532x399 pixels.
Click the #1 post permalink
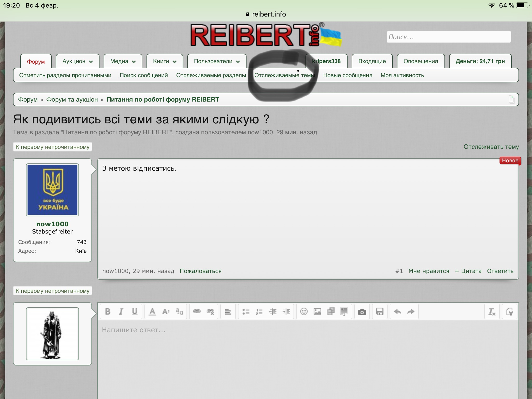(x=399, y=271)
